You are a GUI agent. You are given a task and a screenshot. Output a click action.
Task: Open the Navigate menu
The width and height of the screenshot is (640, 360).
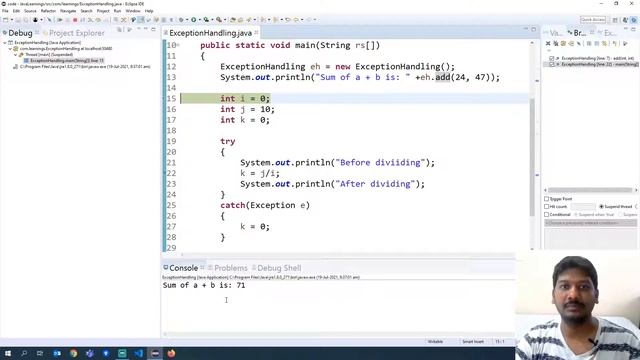pyautogui.click(x=68, y=11)
